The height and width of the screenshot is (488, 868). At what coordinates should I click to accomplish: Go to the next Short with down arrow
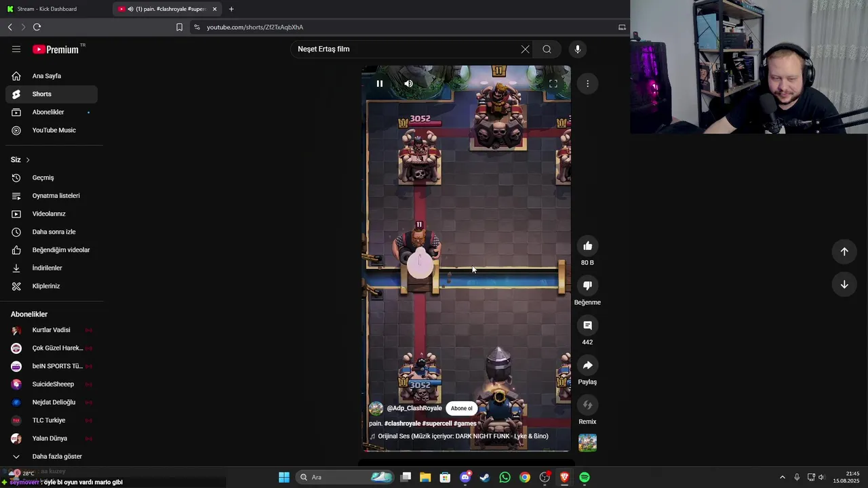click(844, 284)
